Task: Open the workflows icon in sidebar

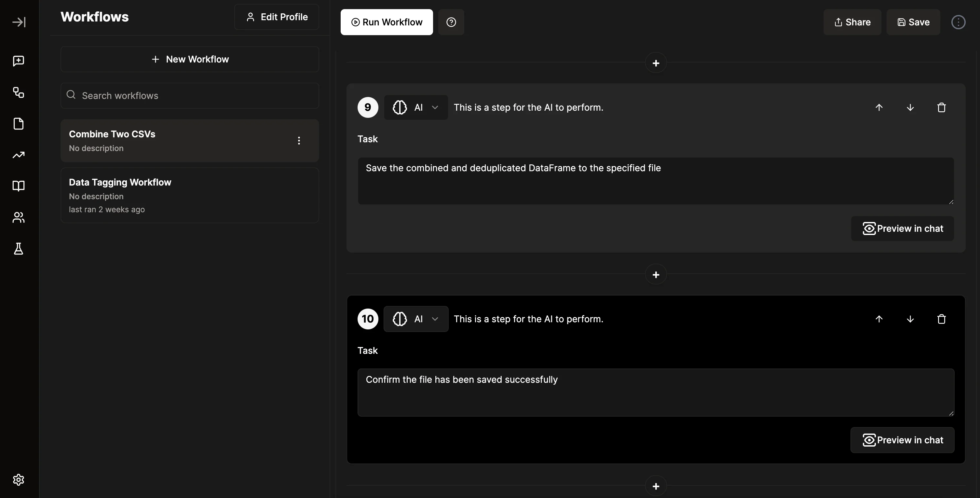Action: (19, 92)
